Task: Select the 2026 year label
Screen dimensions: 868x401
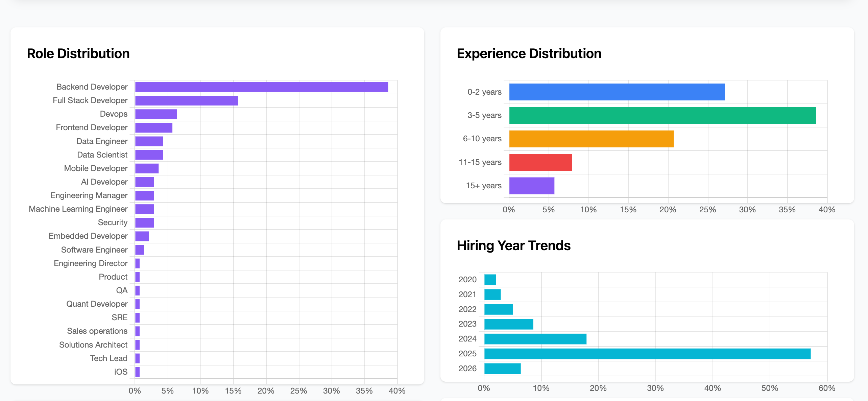Action: 468,368
